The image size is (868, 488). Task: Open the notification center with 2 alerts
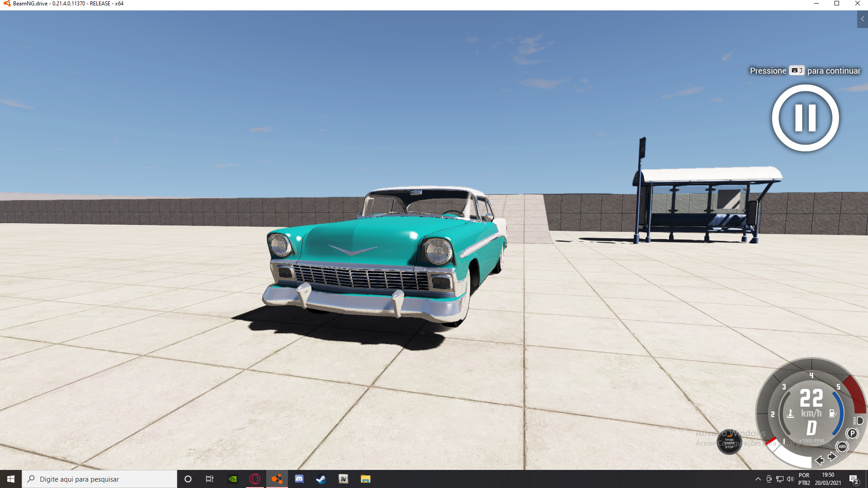coord(854,479)
